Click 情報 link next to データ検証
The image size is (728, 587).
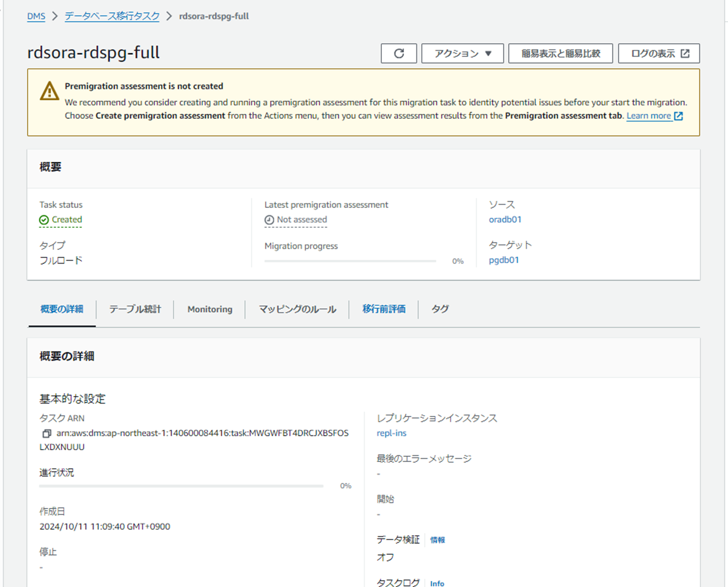[x=437, y=540]
